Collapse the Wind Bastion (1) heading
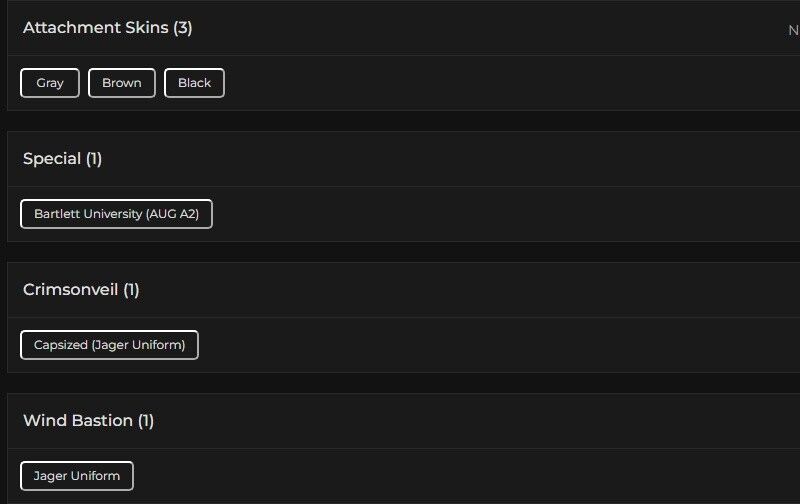 point(78,421)
